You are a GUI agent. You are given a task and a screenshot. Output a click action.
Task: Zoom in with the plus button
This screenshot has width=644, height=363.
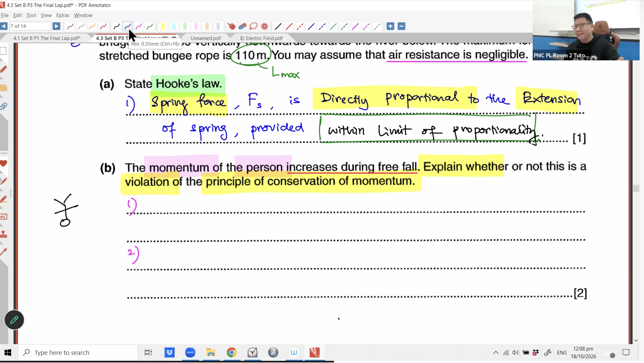click(x=390, y=26)
